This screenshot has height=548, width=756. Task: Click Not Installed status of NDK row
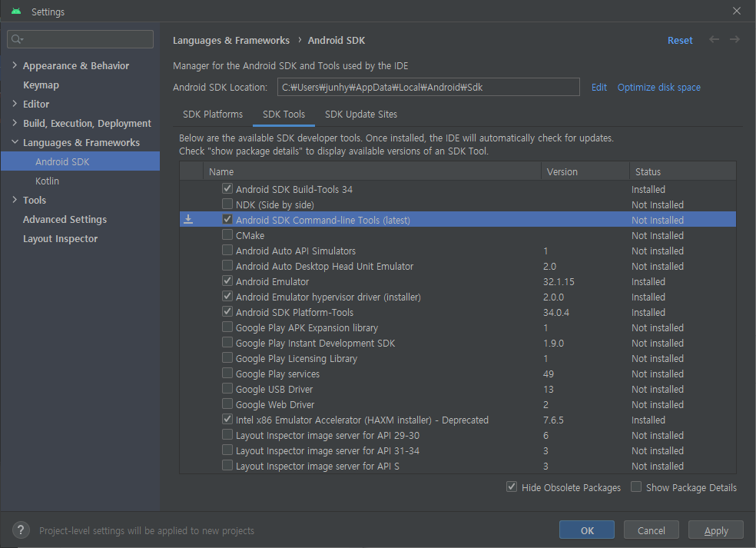click(x=657, y=205)
